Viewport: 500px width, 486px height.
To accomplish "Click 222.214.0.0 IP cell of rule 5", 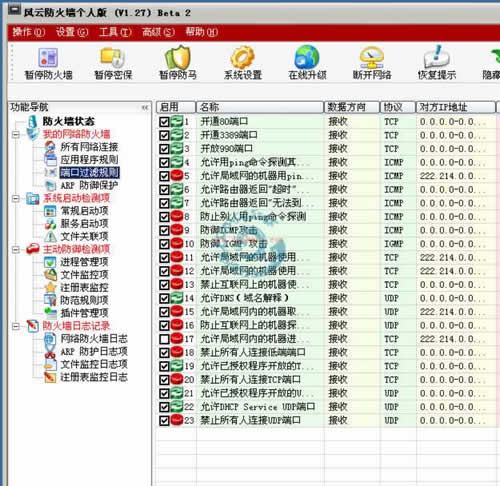I will pyautogui.click(x=452, y=176).
